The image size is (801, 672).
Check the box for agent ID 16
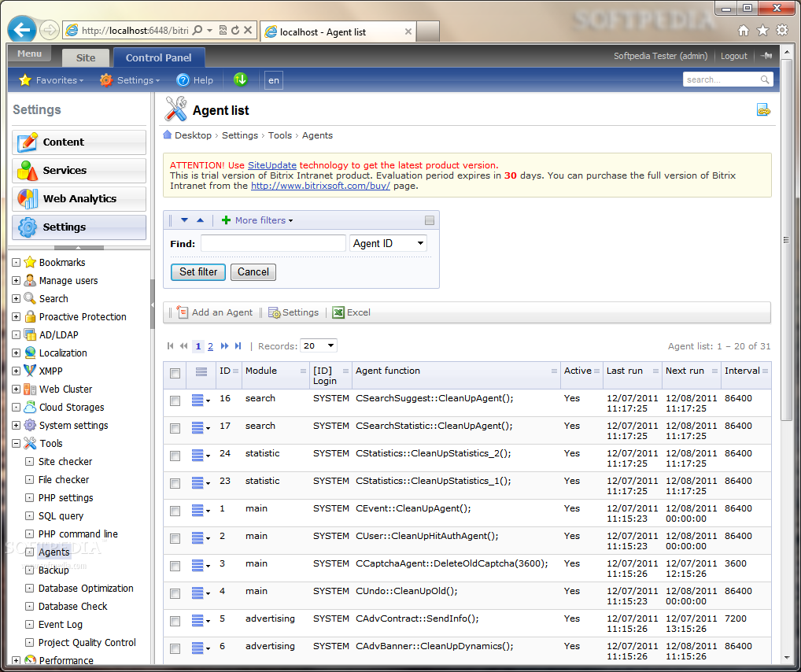175,401
